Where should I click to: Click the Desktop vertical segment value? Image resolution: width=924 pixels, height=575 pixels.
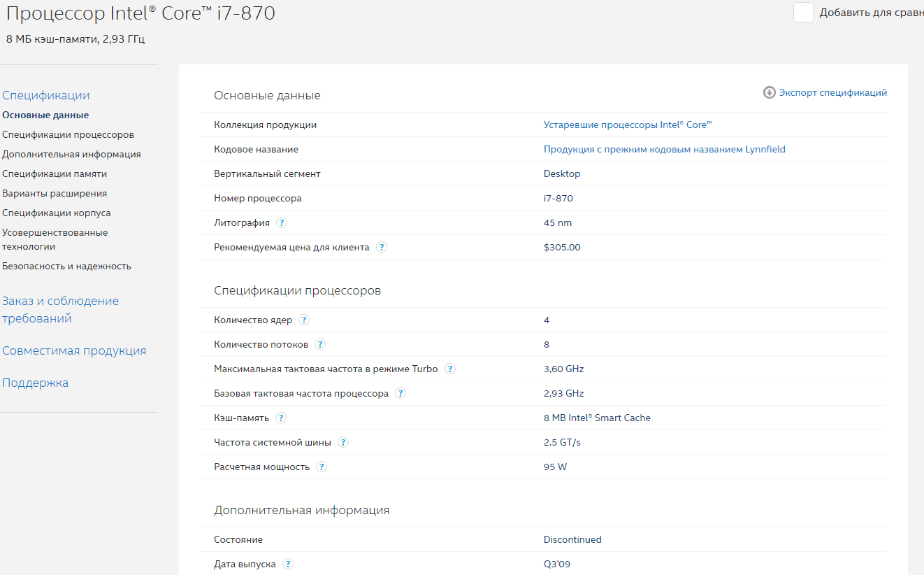(562, 173)
